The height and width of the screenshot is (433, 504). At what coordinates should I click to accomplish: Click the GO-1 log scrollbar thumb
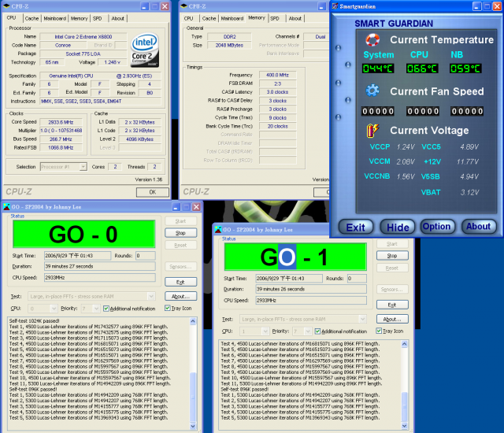(x=405, y=405)
